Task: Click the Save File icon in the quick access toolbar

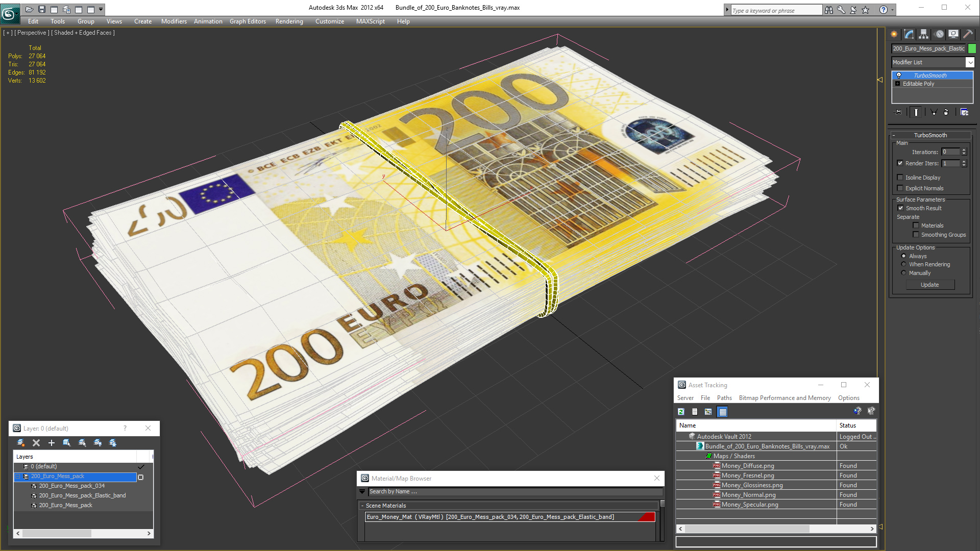Action: click(42, 9)
